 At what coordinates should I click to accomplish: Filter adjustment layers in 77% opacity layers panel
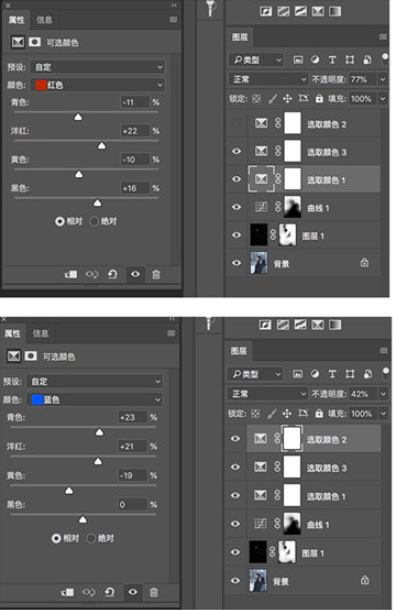click(x=315, y=60)
